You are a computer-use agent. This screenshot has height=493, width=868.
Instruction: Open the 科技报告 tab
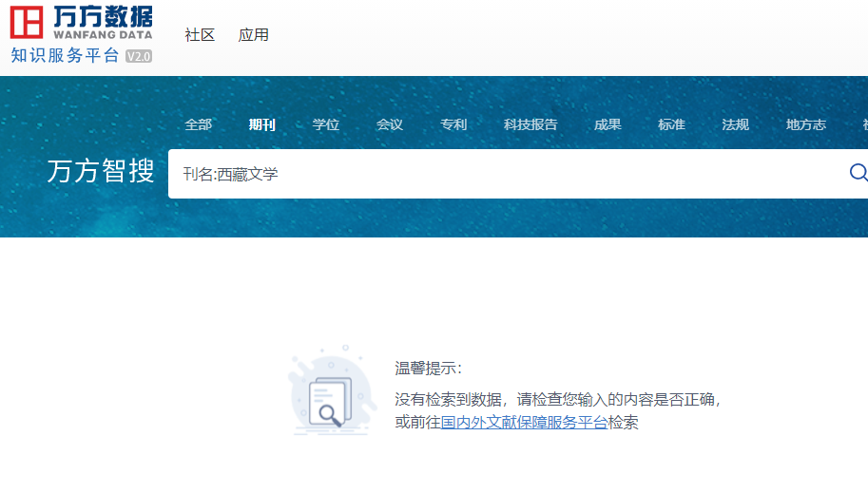(530, 124)
